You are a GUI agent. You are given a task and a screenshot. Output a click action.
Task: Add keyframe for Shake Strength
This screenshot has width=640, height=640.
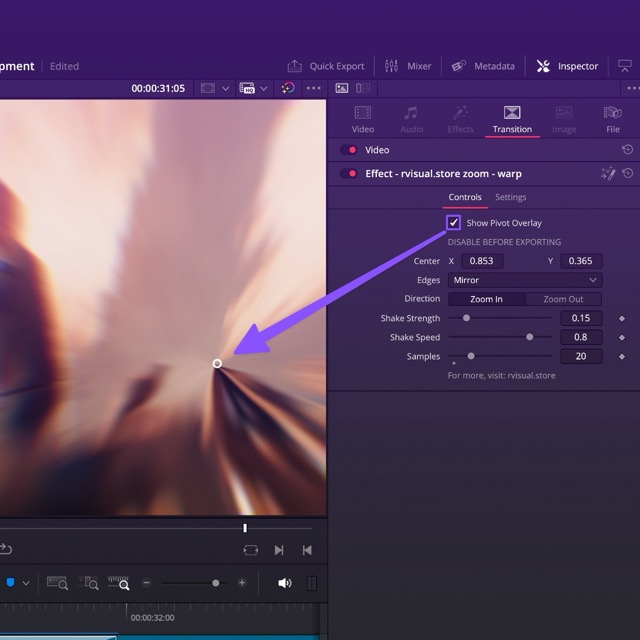622,319
